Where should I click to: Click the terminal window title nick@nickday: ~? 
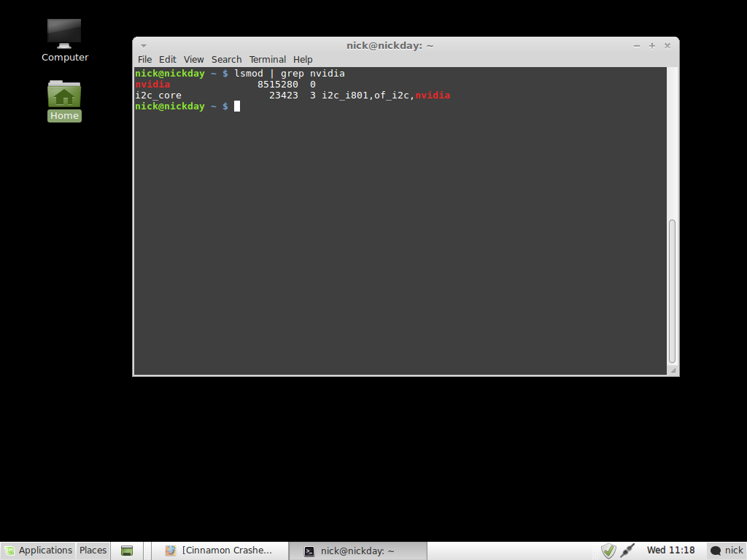(x=390, y=46)
